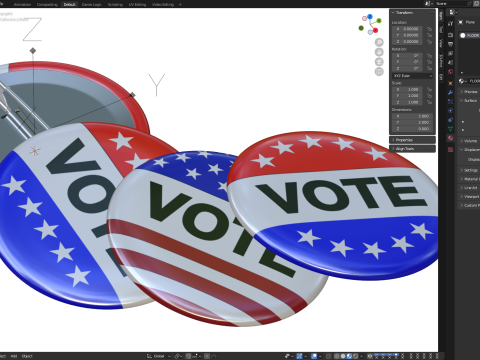
Task: Open the Object Constraints properties tab icon
Action: [450, 119]
